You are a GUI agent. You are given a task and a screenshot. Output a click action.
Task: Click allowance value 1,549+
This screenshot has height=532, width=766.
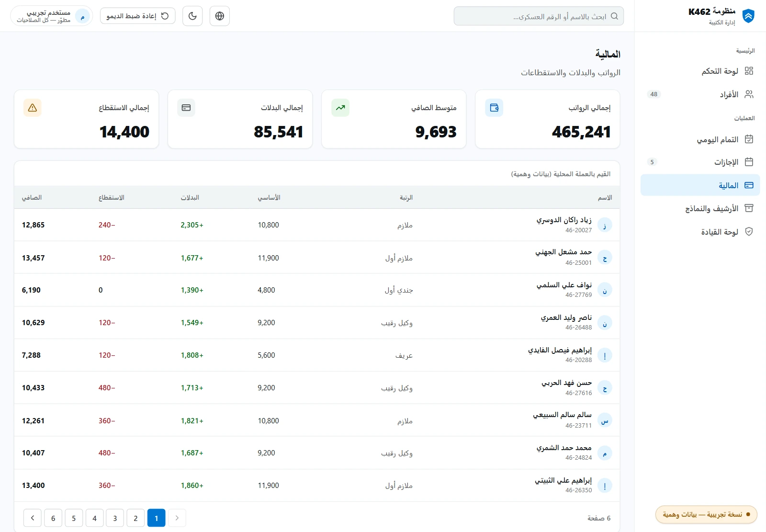(192, 323)
